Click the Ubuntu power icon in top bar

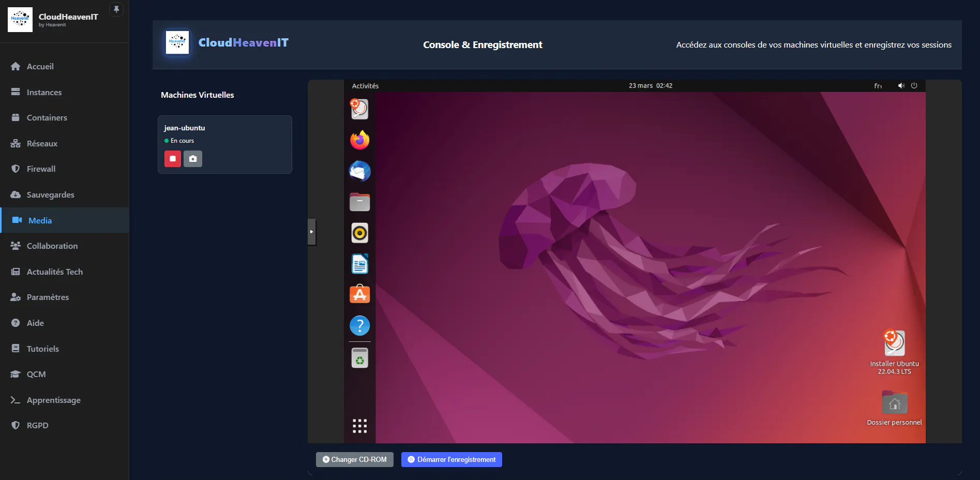[x=914, y=86]
